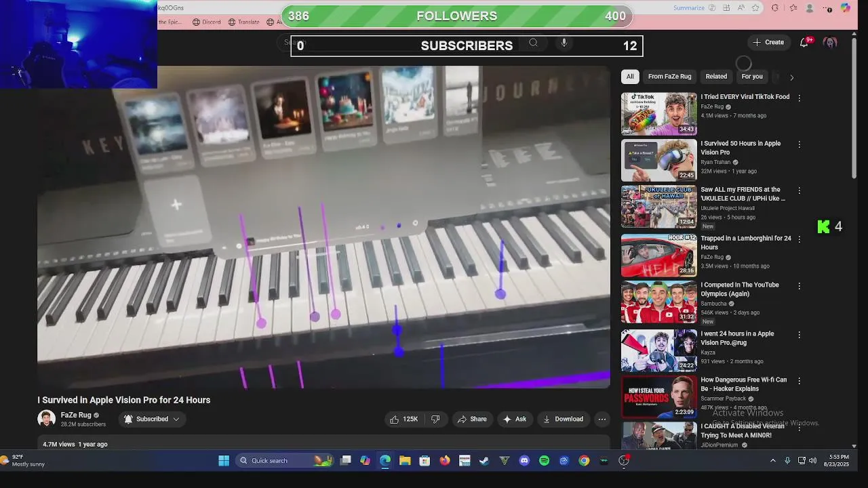
Task: Open I Tried EVERY Viral TikTok Food thumbnail
Action: coord(659,114)
